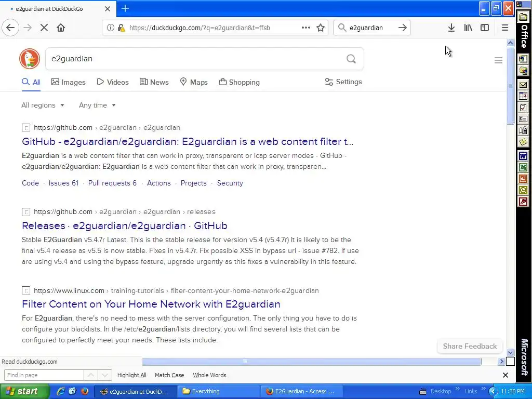Screen dimensions: 532x399
Task: Open the Actions sublink
Action: click(159, 183)
